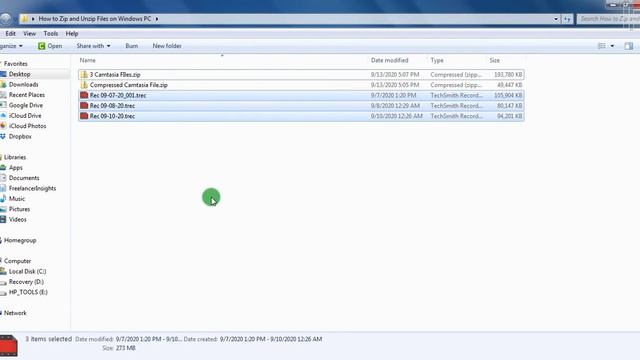Screen dimensions: 640x360
Task: Open Recent Places in Favorites
Action: pyautogui.click(x=27, y=95)
